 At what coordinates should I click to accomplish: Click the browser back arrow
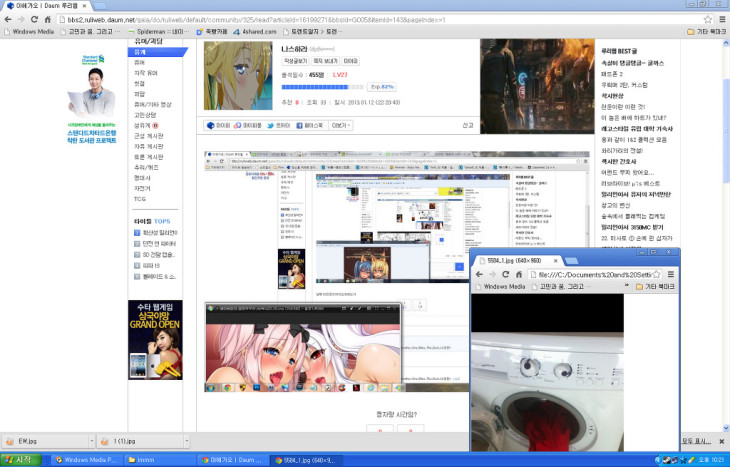pyautogui.click(x=8, y=19)
